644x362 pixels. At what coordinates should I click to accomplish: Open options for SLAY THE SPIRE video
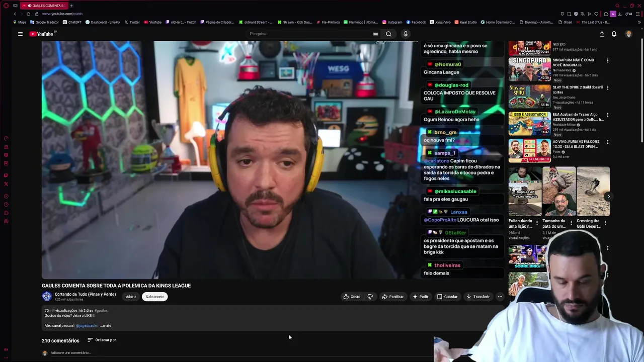(607, 88)
